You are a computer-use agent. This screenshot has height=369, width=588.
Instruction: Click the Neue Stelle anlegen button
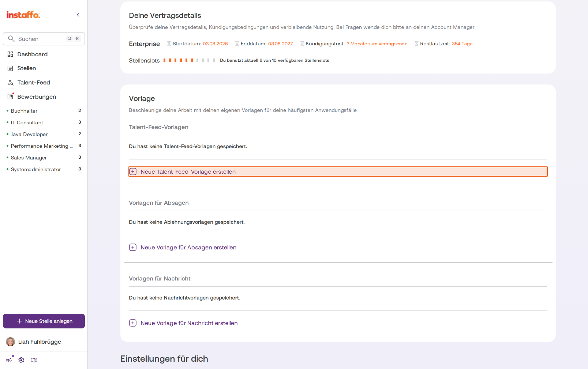tap(44, 321)
